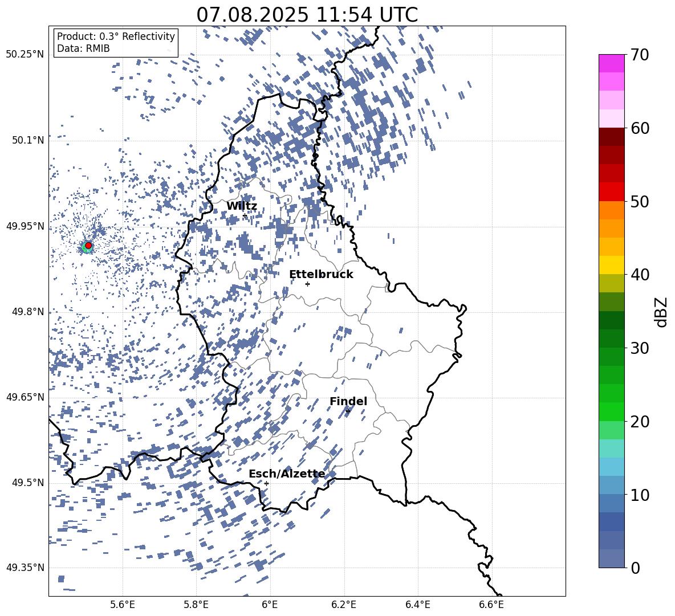The height and width of the screenshot is (616, 675).
Task: Click the 6°E longitude label
Action: (270, 605)
